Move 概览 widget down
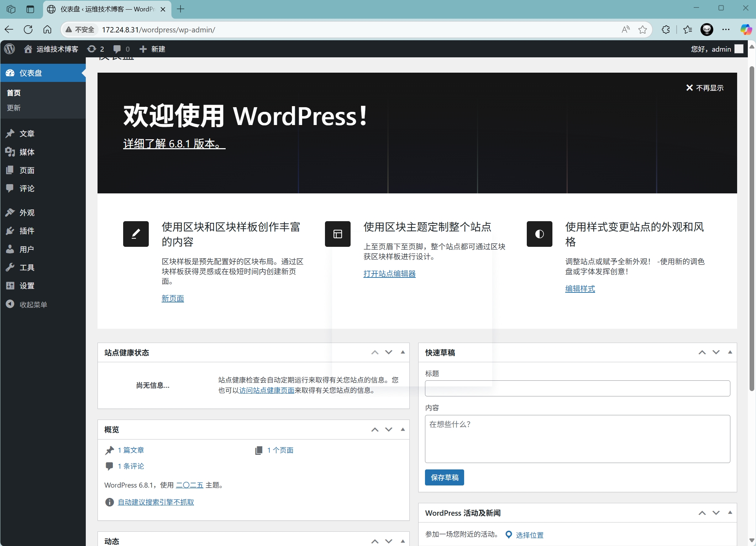 pyautogui.click(x=389, y=430)
